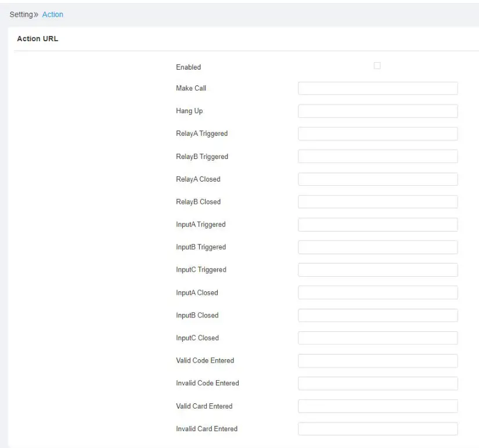479x448 pixels.
Task: Click into the RelayB Triggered field
Action: click(377, 157)
